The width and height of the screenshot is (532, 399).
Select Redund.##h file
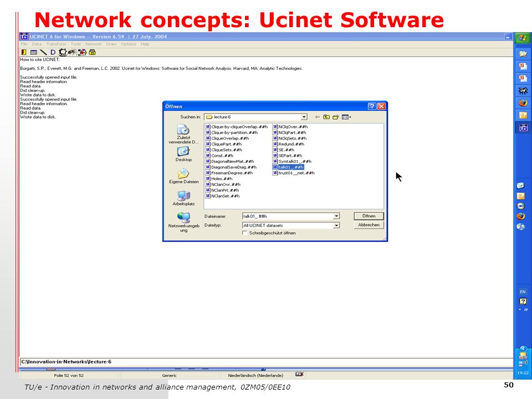click(x=288, y=144)
